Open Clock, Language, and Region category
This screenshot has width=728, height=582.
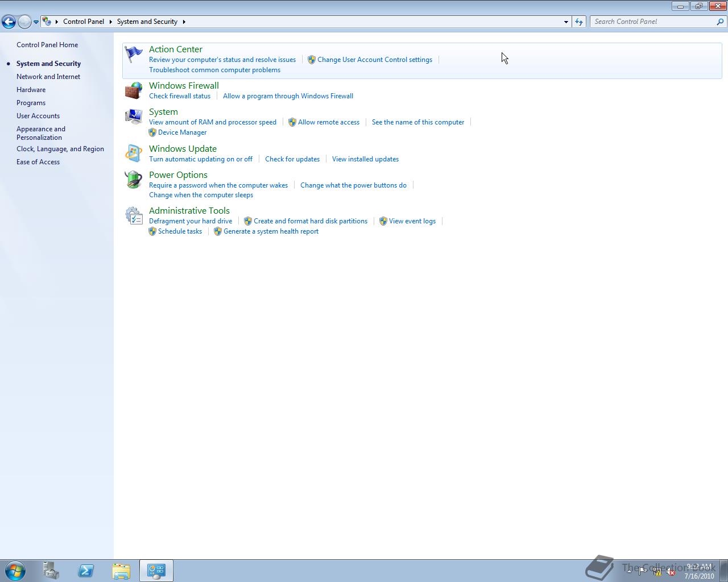[60, 149]
